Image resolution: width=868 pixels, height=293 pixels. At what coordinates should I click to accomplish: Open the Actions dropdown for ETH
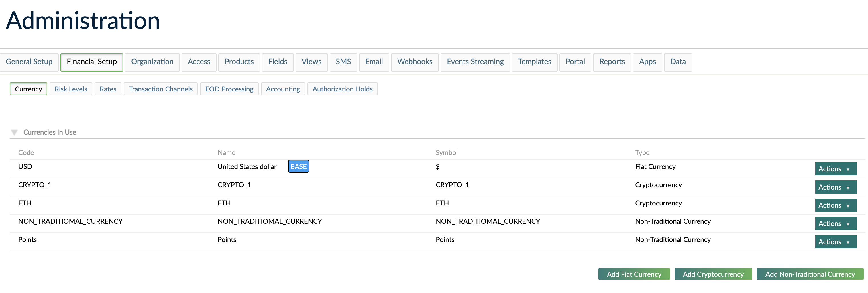(x=835, y=205)
